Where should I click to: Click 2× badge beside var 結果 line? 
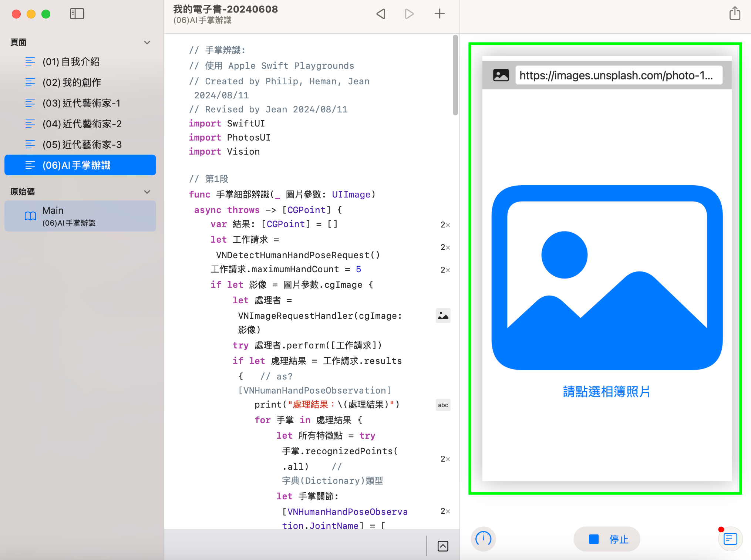coord(445,225)
